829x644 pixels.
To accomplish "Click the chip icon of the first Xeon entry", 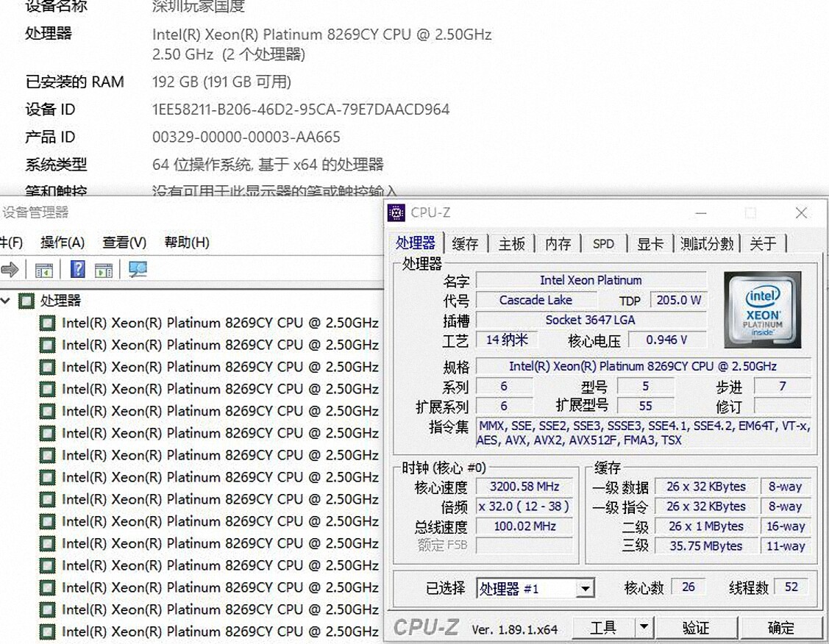I will click(48, 323).
